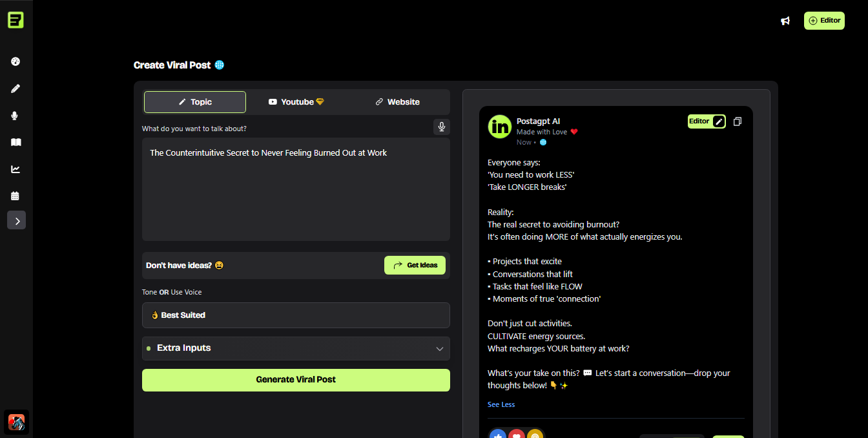
Task: Open the dashboard gauge icon in the sidebar
Action: [16, 61]
